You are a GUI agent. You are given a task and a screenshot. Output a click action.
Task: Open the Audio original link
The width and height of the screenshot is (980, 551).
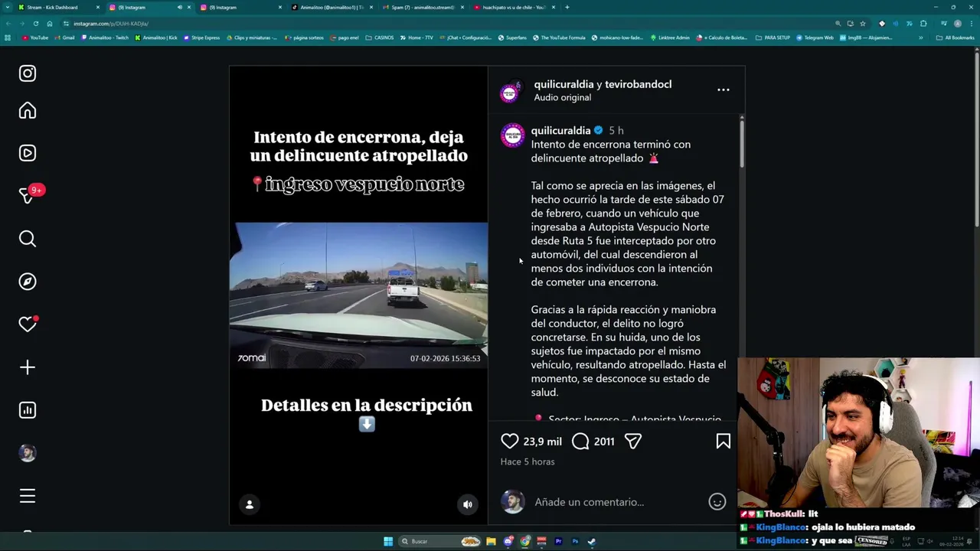point(562,97)
